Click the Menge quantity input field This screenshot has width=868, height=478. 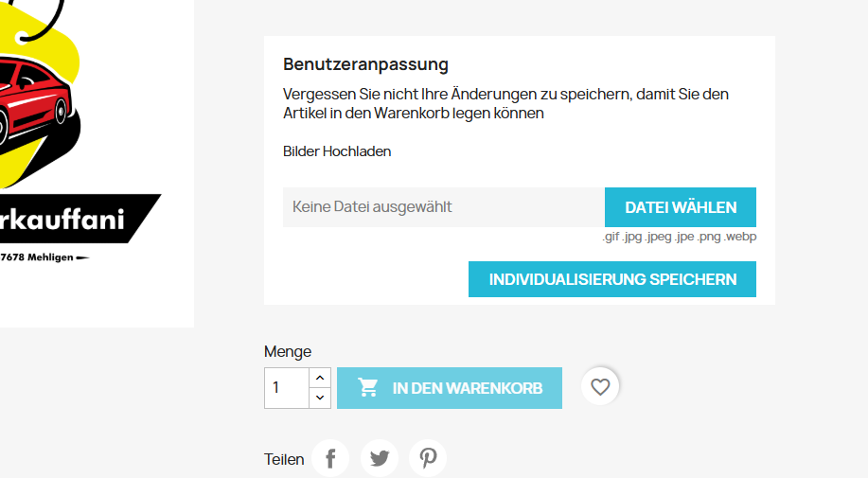[287, 388]
